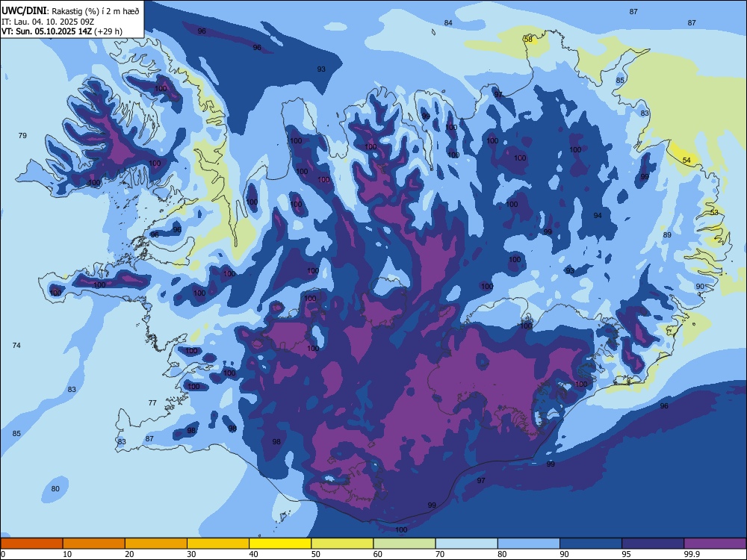This screenshot has width=747, height=560.
Task: Click the 0-10 dark orange legend swatch
Action: [31, 544]
